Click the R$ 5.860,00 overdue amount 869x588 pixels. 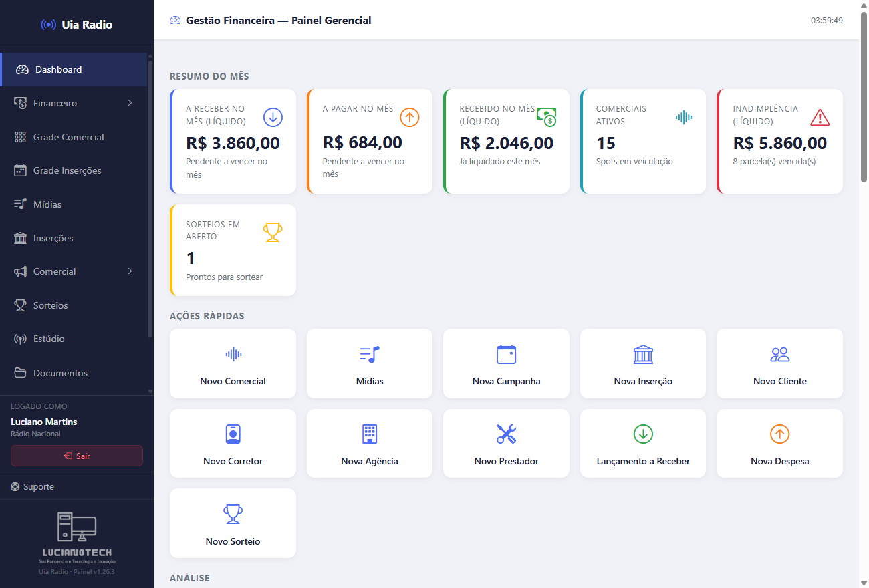pyautogui.click(x=780, y=143)
